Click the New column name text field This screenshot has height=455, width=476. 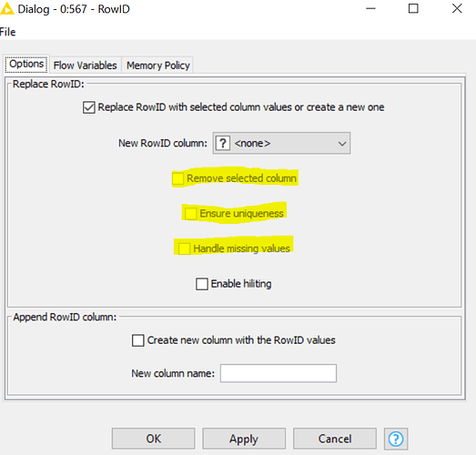279,373
